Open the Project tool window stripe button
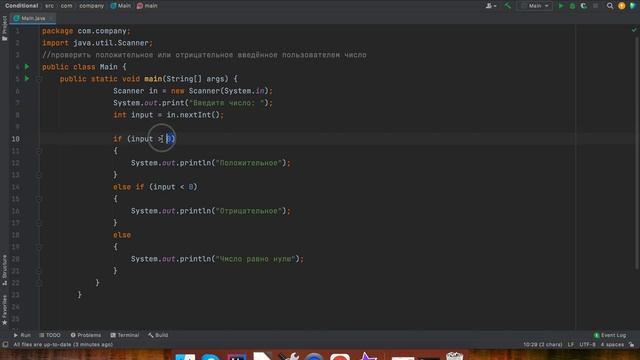The image size is (640, 360). (x=4, y=28)
